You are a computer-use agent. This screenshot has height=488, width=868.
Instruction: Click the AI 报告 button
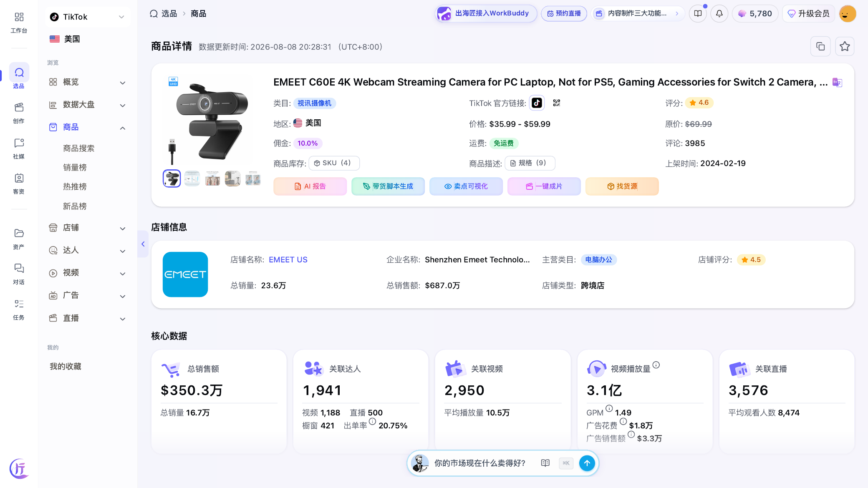(310, 186)
